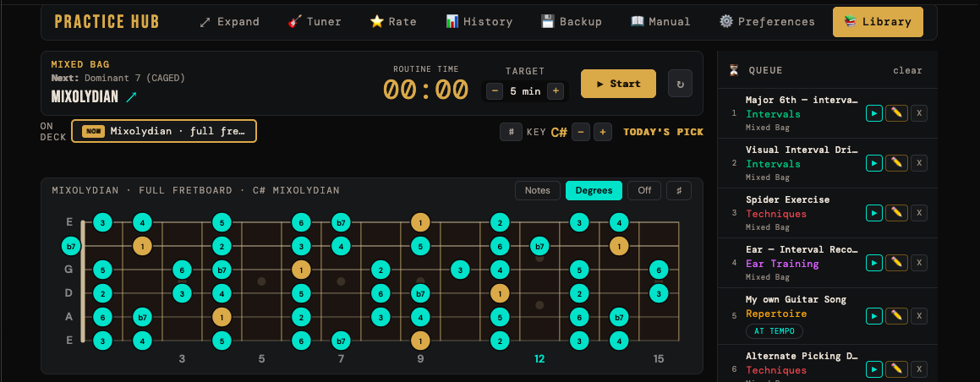The height and width of the screenshot is (382, 980).
Task: Clear the queue
Action: coord(907,70)
